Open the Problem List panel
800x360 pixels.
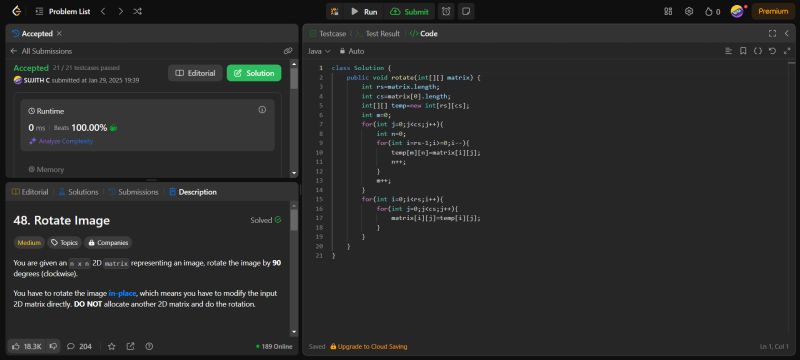63,11
